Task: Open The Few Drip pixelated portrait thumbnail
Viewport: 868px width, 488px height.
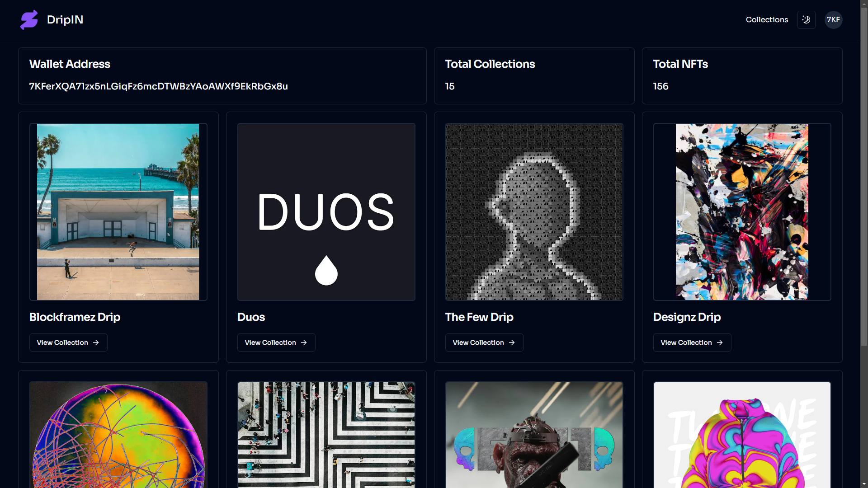Action: 534,212
